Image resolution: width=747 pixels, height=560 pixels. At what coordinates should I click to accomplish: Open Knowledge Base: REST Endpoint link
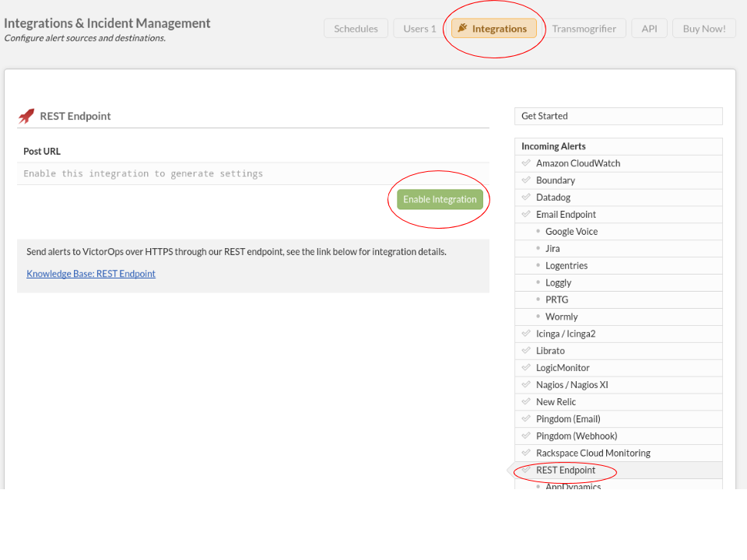click(x=91, y=274)
